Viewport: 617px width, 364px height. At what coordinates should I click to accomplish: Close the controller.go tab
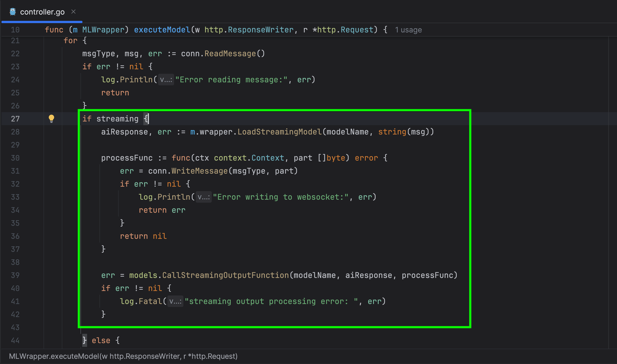73,12
